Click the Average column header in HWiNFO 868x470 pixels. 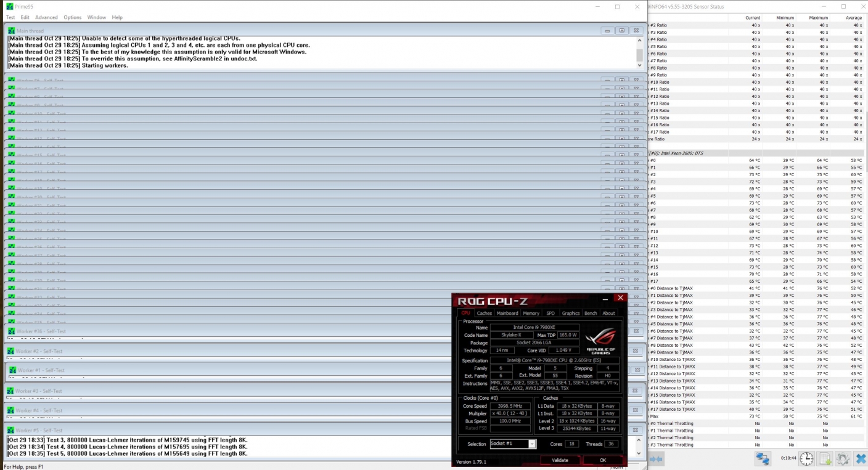(x=853, y=18)
